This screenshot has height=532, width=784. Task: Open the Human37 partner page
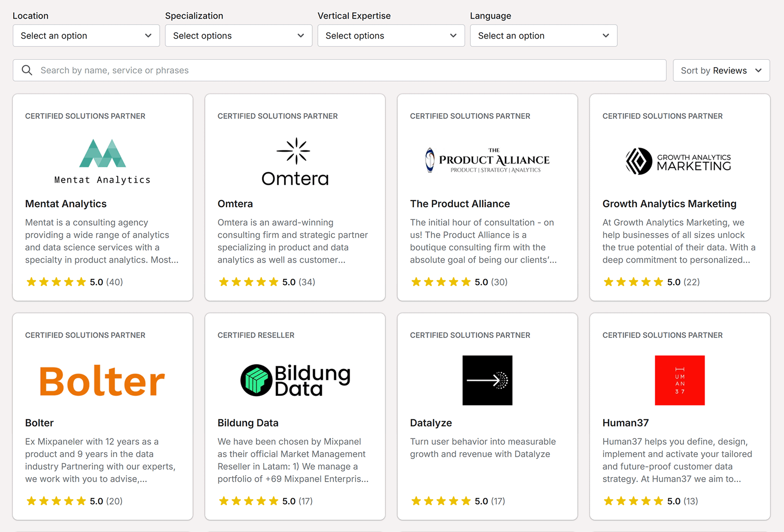pyautogui.click(x=626, y=423)
